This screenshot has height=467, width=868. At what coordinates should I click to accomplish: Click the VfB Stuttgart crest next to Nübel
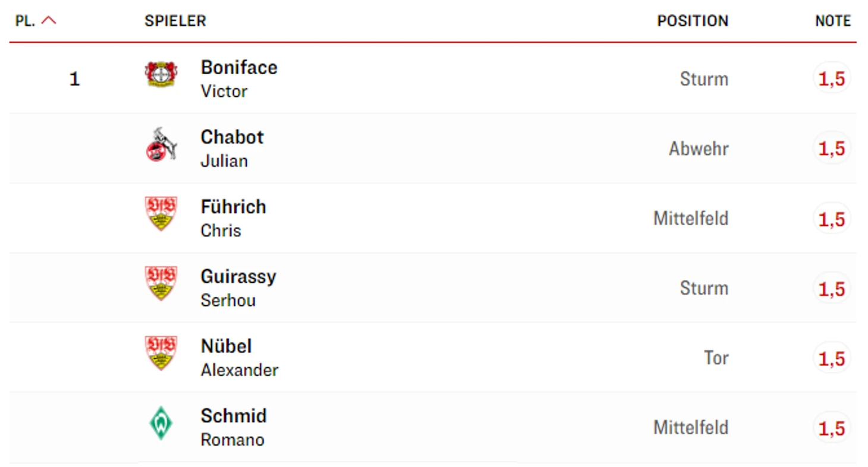pyautogui.click(x=161, y=353)
